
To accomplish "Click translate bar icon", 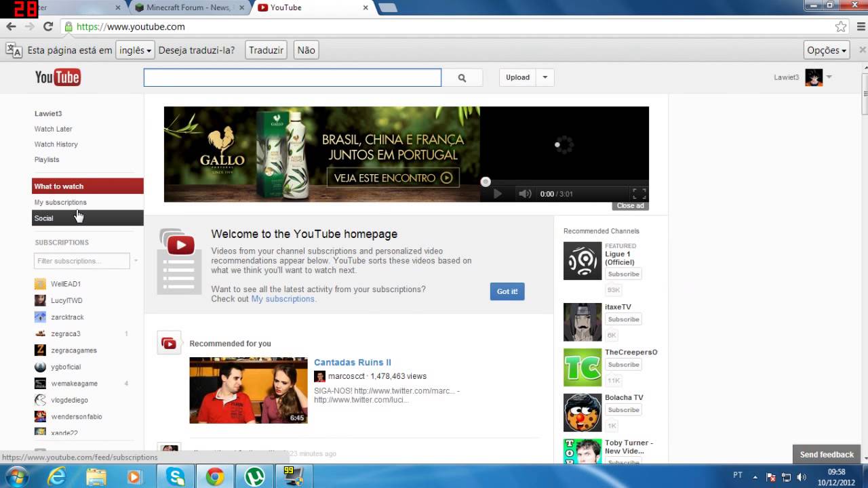I will click(x=14, y=50).
